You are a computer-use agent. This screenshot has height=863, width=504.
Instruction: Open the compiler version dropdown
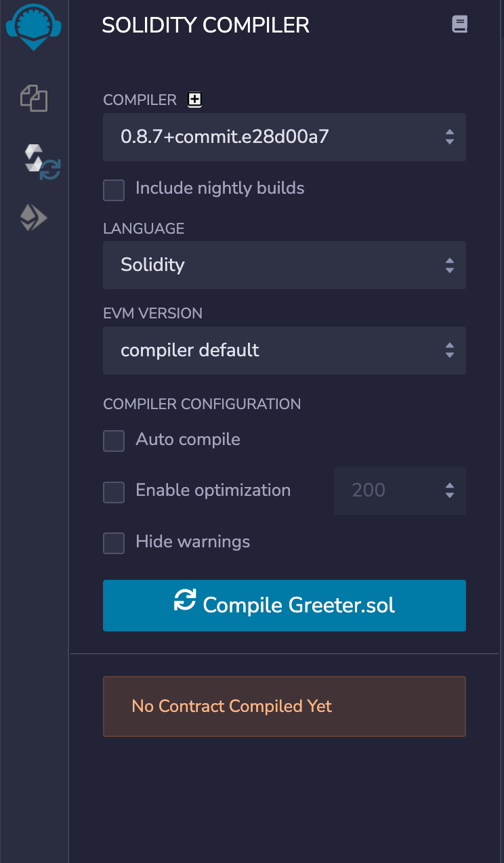(x=285, y=137)
